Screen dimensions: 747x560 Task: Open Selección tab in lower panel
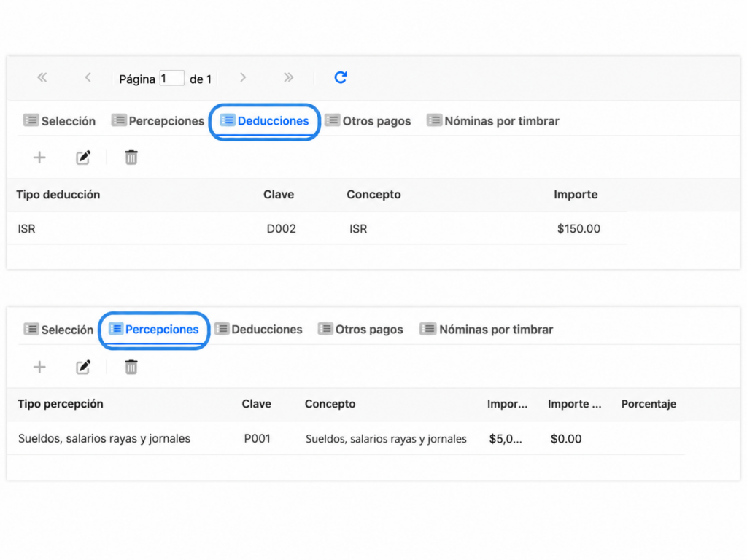coord(58,330)
